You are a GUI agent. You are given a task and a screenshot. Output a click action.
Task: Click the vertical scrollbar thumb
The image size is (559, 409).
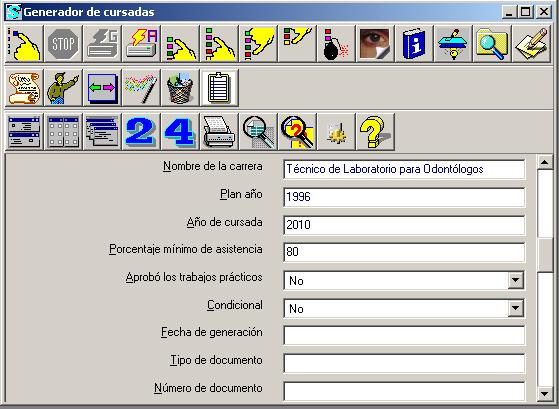[544, 255]
